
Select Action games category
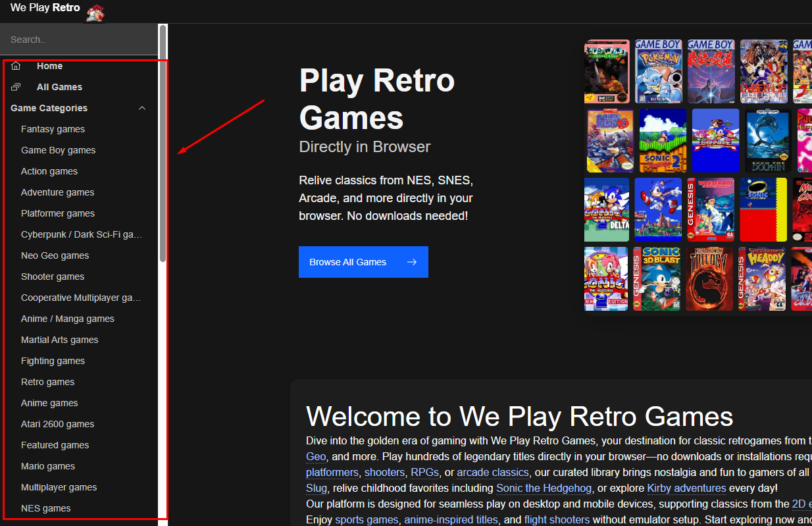(49, 171)
